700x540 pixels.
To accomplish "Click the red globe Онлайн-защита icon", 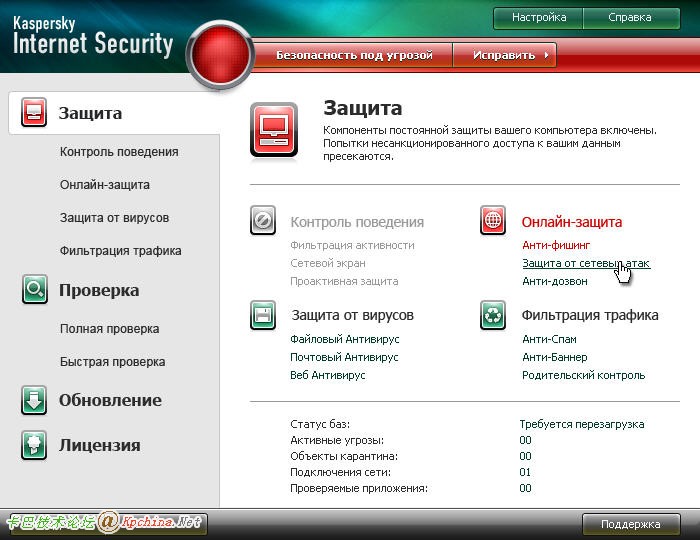I will point(493,220).
